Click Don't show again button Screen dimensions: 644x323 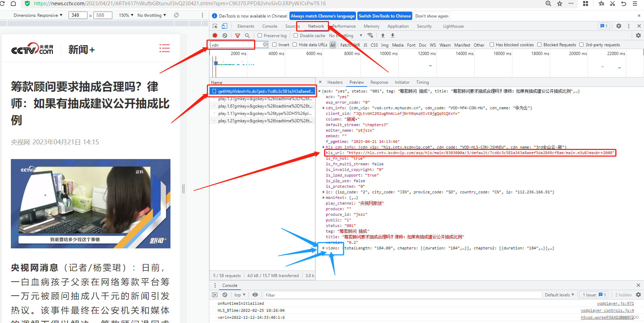pyautogui.click(x=432, y=16)
